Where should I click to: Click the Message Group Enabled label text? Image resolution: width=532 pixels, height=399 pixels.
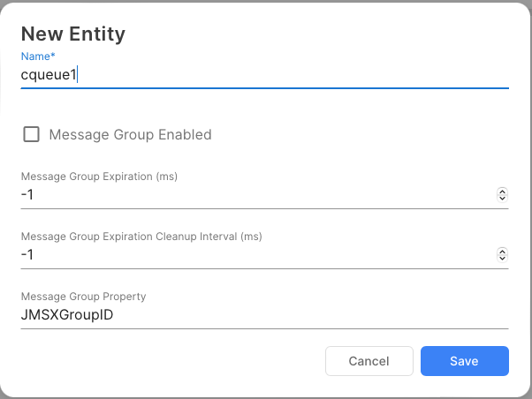pyautogui.click(x=130, y=135)
